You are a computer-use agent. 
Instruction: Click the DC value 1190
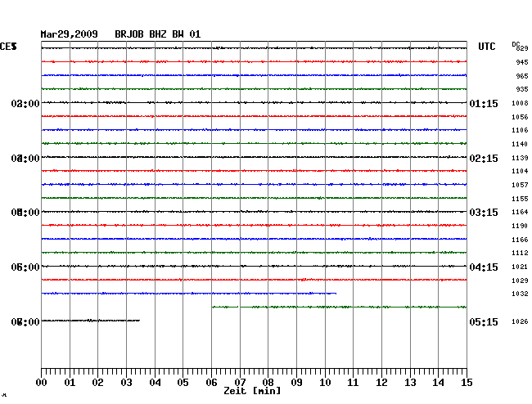click(520, 226)
